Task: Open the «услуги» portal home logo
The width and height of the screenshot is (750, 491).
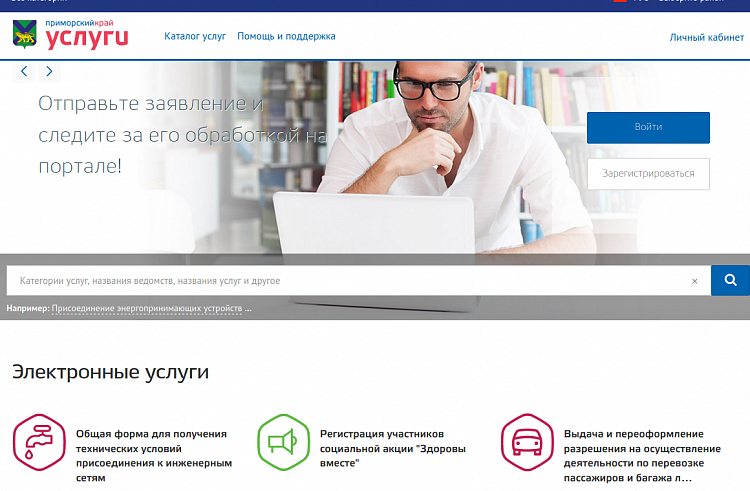Action: point(87,34)
